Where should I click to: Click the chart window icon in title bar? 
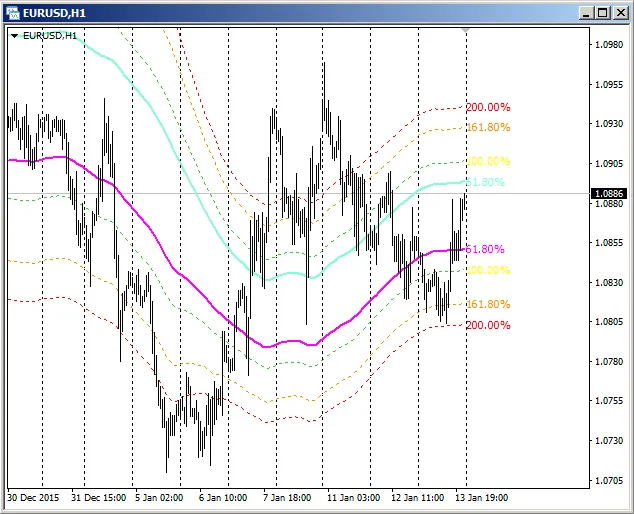tap(13, 12)
